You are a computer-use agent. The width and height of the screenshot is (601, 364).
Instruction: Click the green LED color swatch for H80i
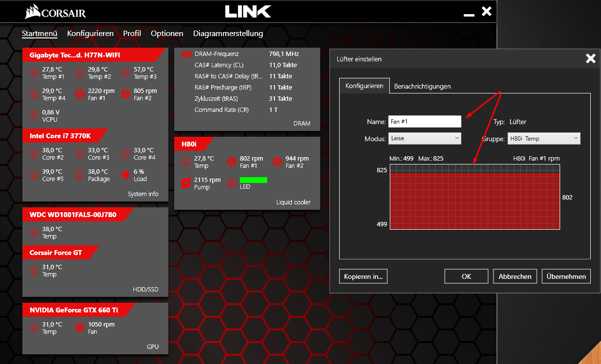click(x=254, y=180)
